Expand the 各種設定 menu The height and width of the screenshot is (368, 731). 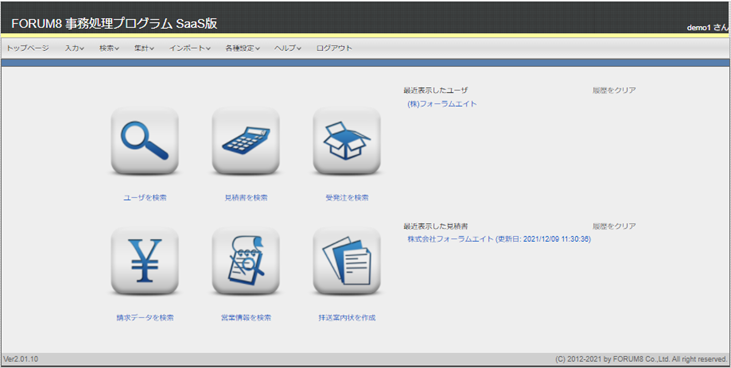(242, 48)
